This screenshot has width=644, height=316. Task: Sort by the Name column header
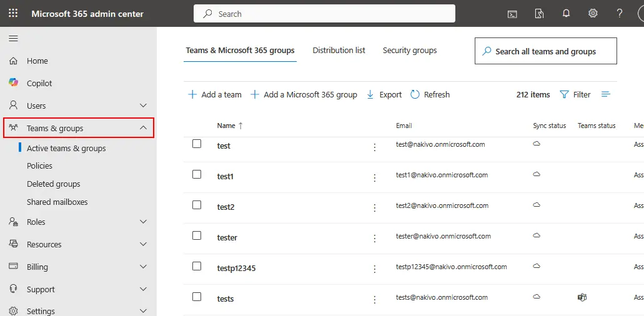(x=230, y=126)
